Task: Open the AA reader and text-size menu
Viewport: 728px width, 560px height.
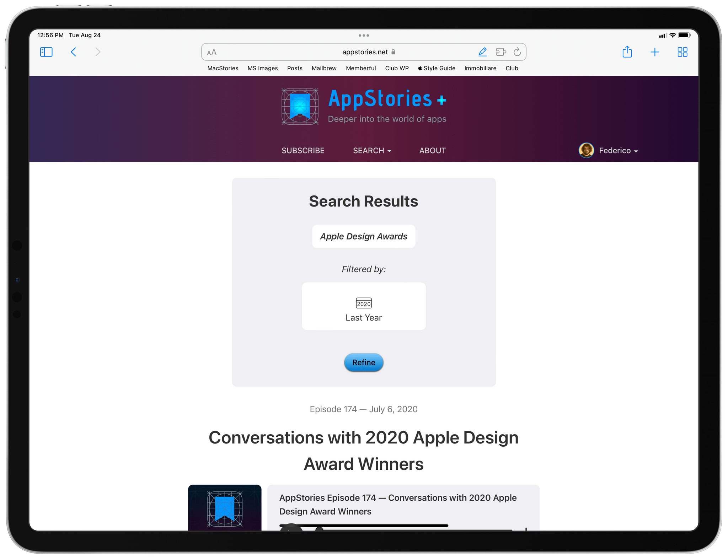Action: coord(212,53)
